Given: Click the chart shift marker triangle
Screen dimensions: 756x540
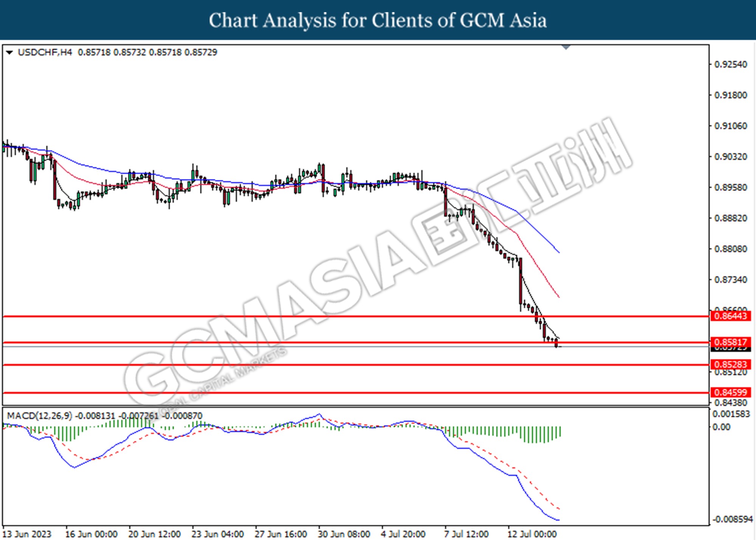Looking at the screenshot, I should coord(566,47).
